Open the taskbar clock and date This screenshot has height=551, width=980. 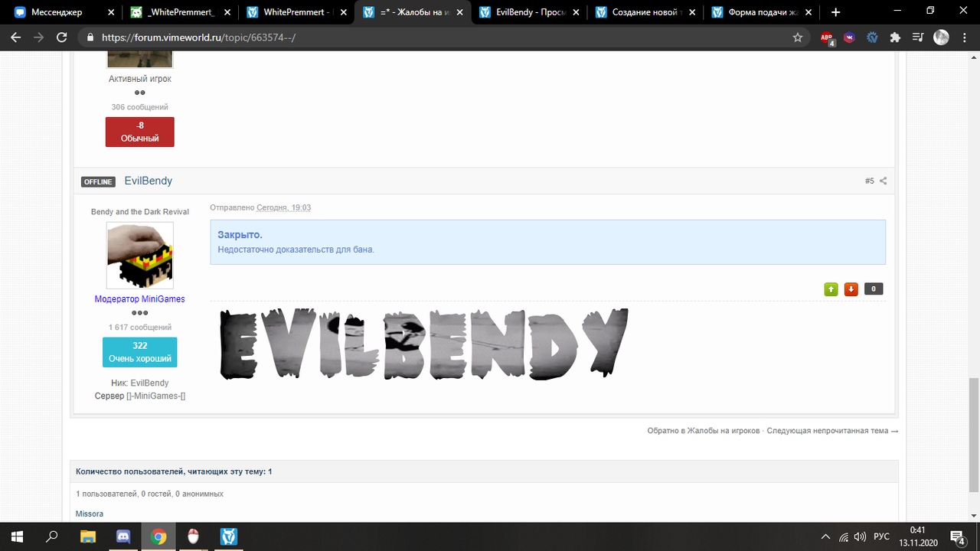click(917, 536)
